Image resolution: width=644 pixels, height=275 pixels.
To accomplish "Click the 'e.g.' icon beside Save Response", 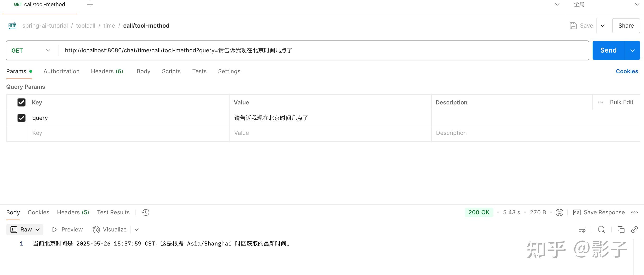I will (577, 212).
